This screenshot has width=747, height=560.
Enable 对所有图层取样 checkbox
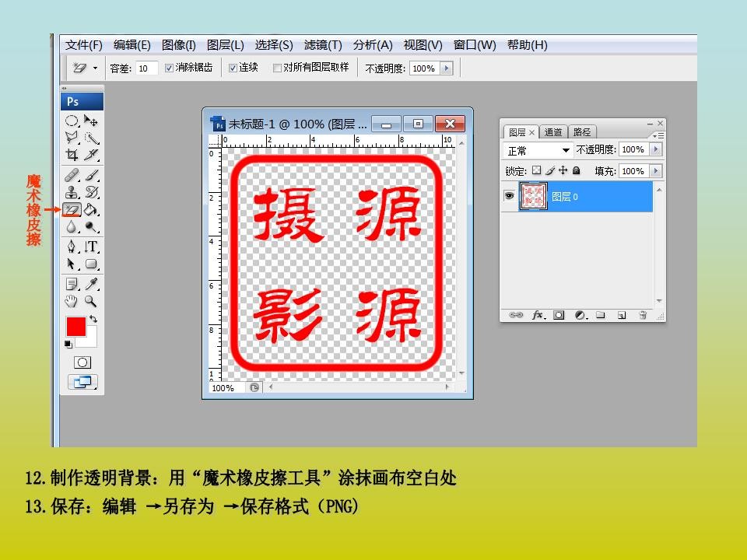[277, 68]
